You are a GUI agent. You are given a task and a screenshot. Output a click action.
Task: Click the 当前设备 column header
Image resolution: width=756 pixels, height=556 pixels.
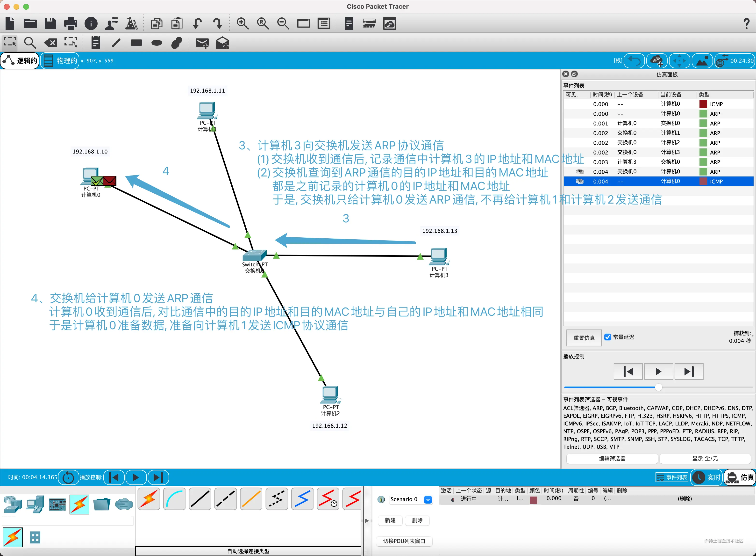[x=671, y=95]
